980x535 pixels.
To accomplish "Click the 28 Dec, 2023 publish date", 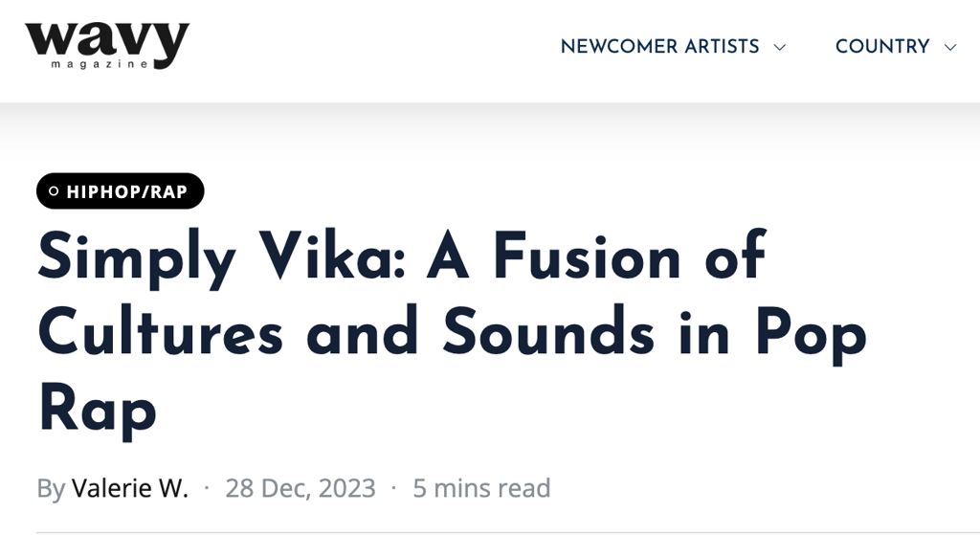I will pyautogui.click(x=301, y=488).
